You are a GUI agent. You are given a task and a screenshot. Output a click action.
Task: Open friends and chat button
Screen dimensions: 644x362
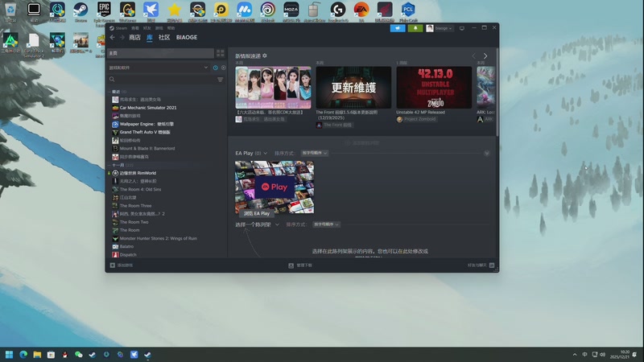pyautogui.click(x=481, y=265)
